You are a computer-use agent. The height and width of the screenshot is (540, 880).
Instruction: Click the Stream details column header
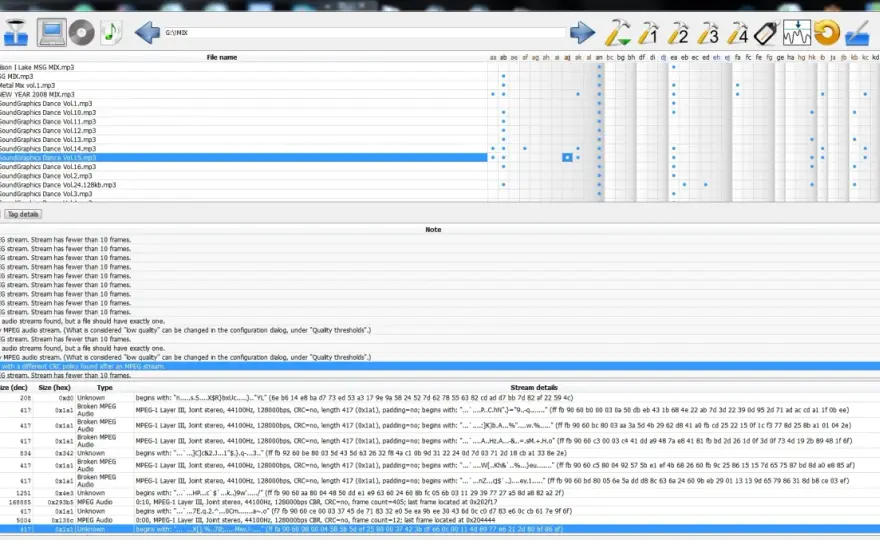point(534,387)
